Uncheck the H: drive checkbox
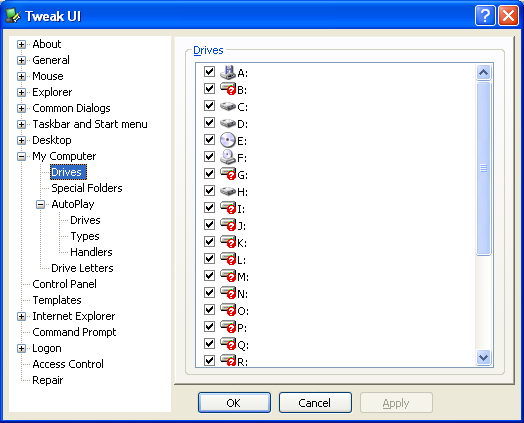Image resolution: width=524 pixels, height=423 pixels. 209,190
